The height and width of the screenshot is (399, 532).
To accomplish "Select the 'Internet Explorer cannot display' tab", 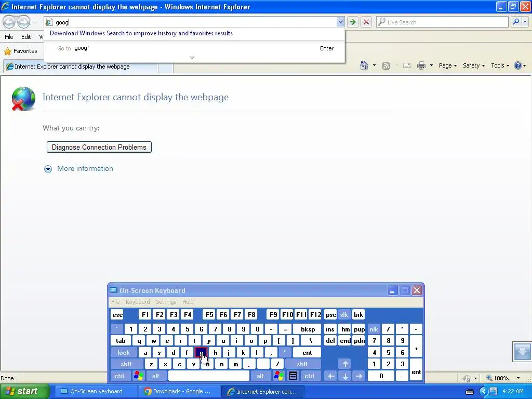I will [x=81, y=66].
